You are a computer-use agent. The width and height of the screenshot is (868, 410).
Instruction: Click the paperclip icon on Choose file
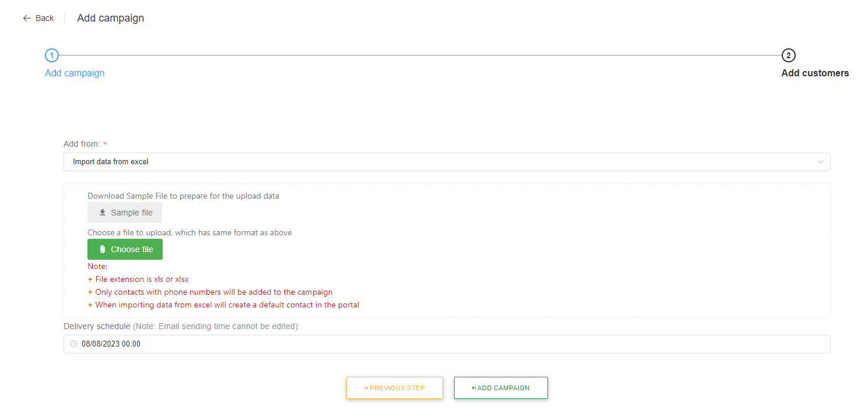coord(103,249)
